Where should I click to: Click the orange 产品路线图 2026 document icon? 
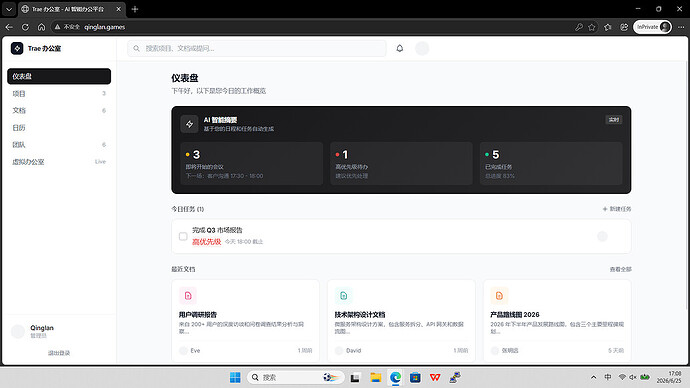coord(499,296)
